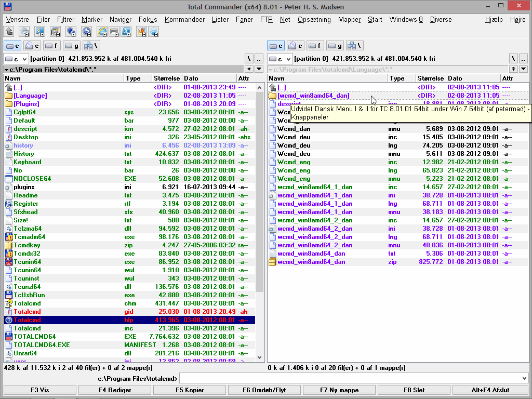Click the F7 Ny mappe button

[339, 390]
